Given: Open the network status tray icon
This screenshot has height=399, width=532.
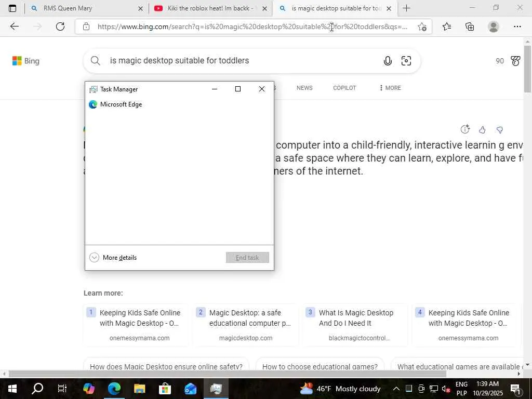Looking at the screenshot, I should click(433, 389).
